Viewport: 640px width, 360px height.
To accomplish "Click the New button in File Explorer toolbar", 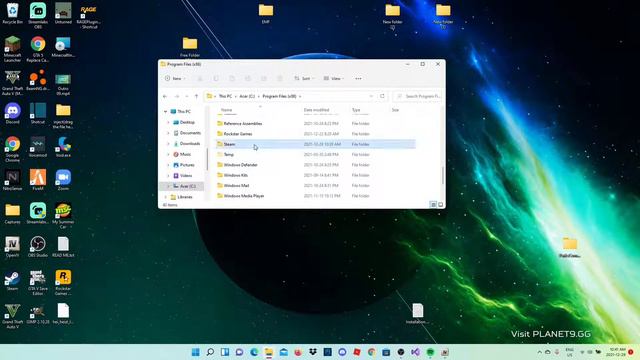I will click(175, 78).
